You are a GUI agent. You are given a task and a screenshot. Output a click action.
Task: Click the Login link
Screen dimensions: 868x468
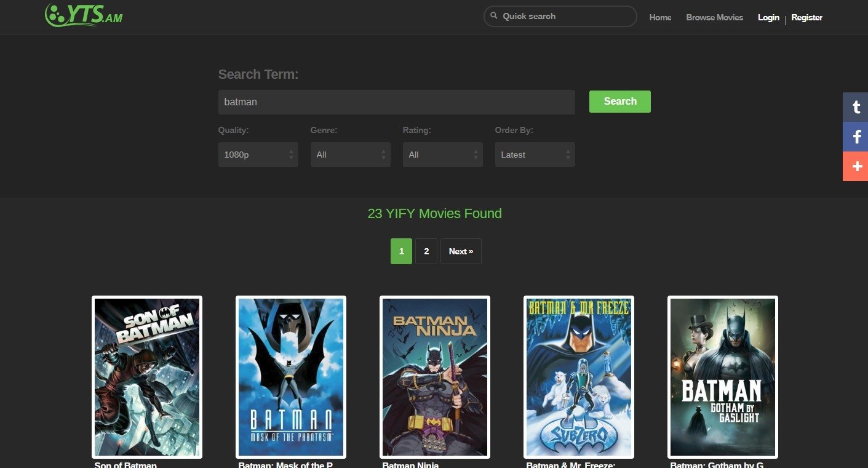pos(768,17)
